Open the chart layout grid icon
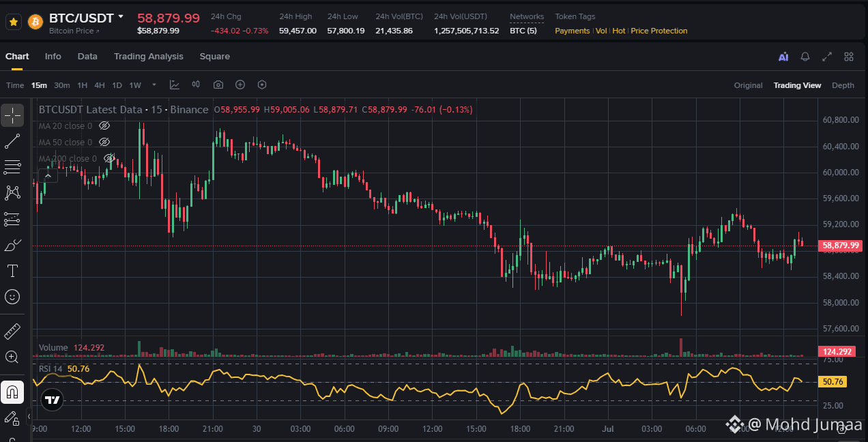The height and width of the screenshot is (442, 868). (x=849, y=57)
